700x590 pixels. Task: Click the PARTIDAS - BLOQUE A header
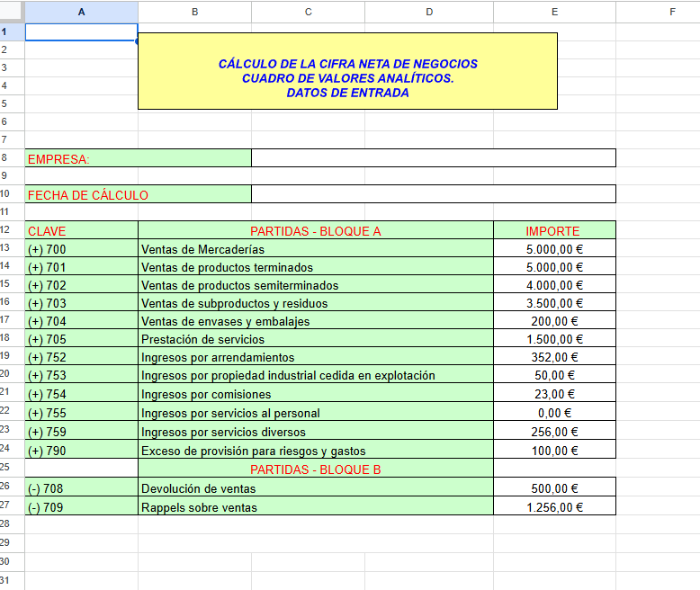tap(315, 230)
